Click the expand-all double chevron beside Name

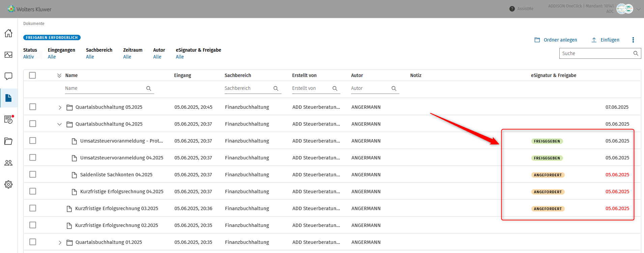pyautogui.click(x=59, y=76)
